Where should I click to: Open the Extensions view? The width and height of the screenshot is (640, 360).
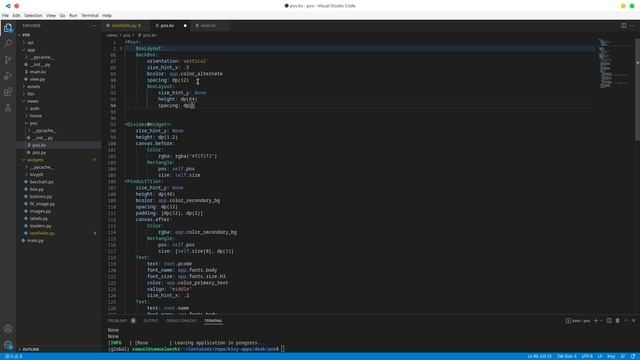coord(8,92)
